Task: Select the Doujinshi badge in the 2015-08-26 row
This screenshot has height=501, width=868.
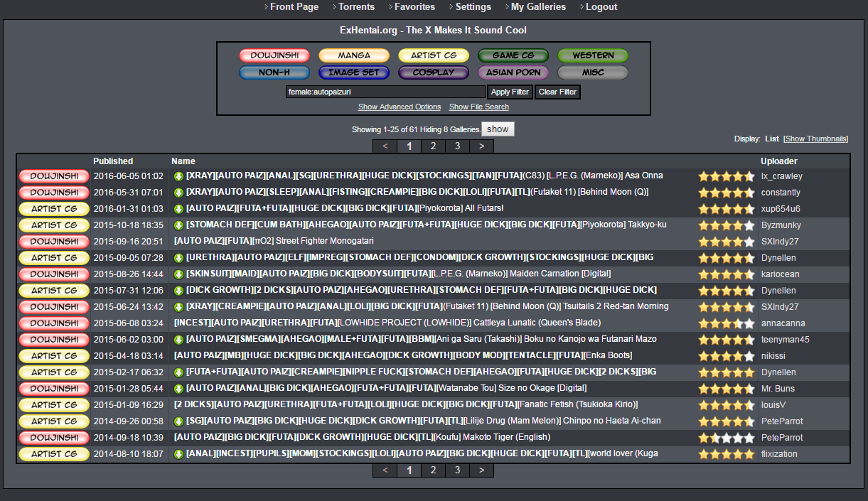Action: (54, 274)
